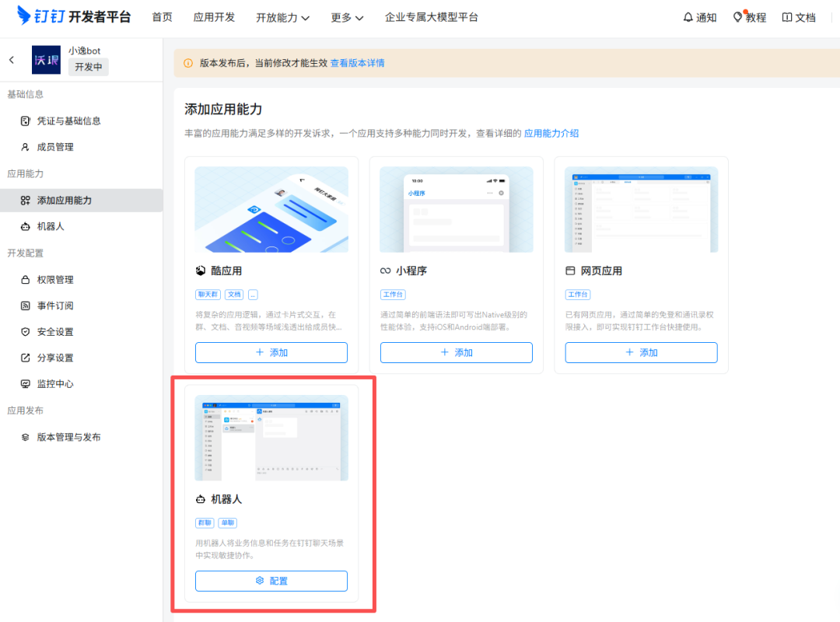The width and height of the screenshot is (840, 622).
Task: Expand the 更多 dropdown menu
Action: coord(347,17)
